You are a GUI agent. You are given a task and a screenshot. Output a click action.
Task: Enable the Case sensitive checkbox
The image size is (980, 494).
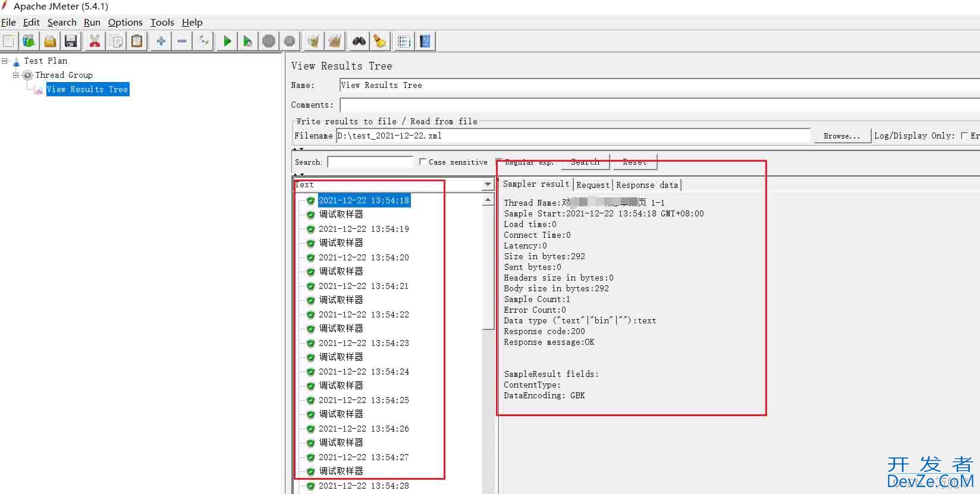click(423, 162)
